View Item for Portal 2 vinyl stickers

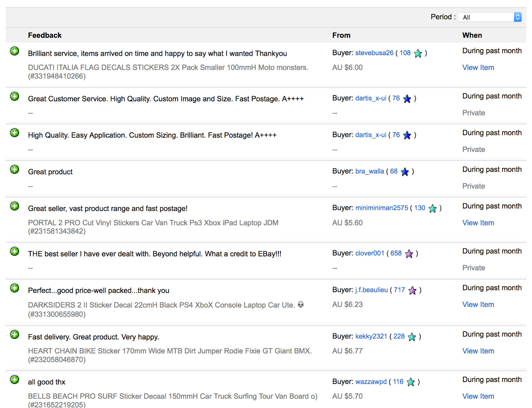click(478, 223)
